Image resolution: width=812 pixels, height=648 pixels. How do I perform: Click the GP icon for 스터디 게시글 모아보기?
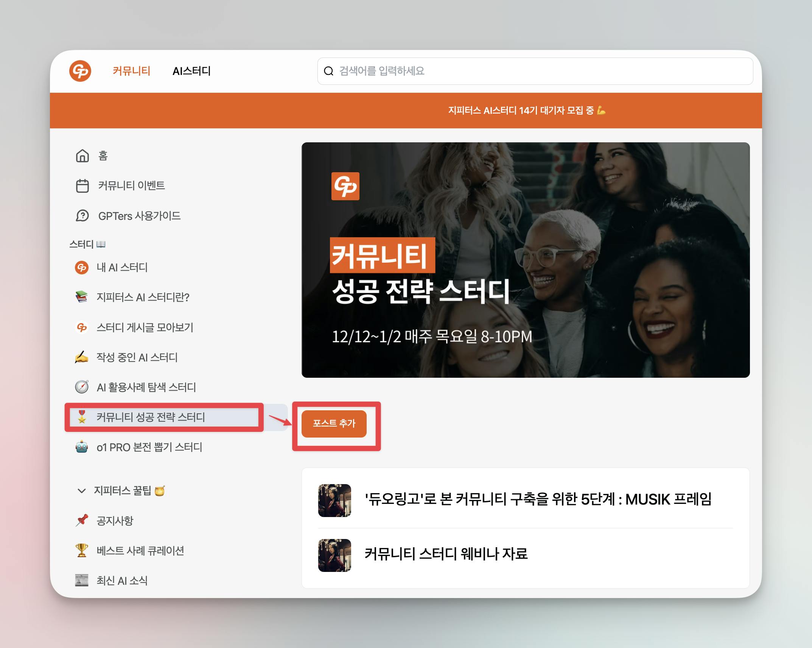(x=82, y=327)
